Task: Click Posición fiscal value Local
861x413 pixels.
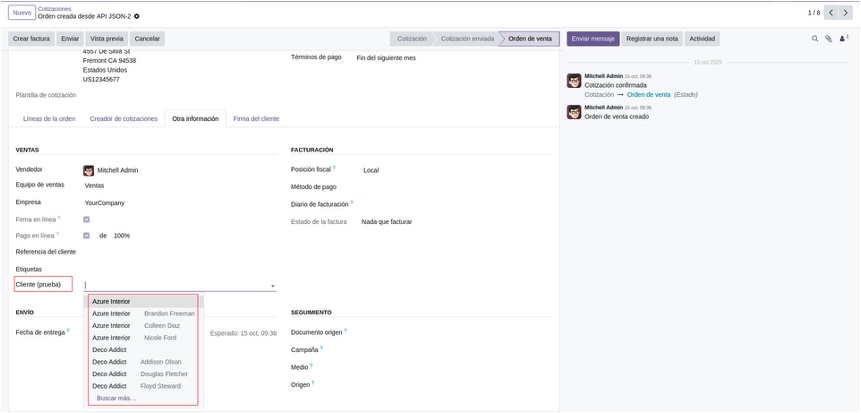Action: (371, 171)
